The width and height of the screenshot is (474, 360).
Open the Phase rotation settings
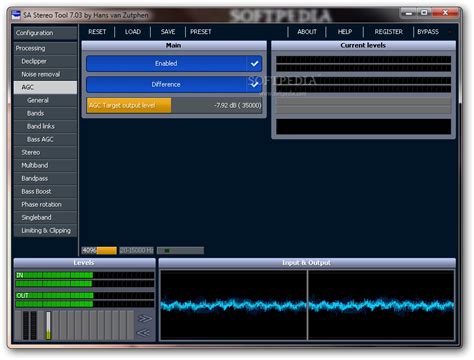tap(45, 204)
